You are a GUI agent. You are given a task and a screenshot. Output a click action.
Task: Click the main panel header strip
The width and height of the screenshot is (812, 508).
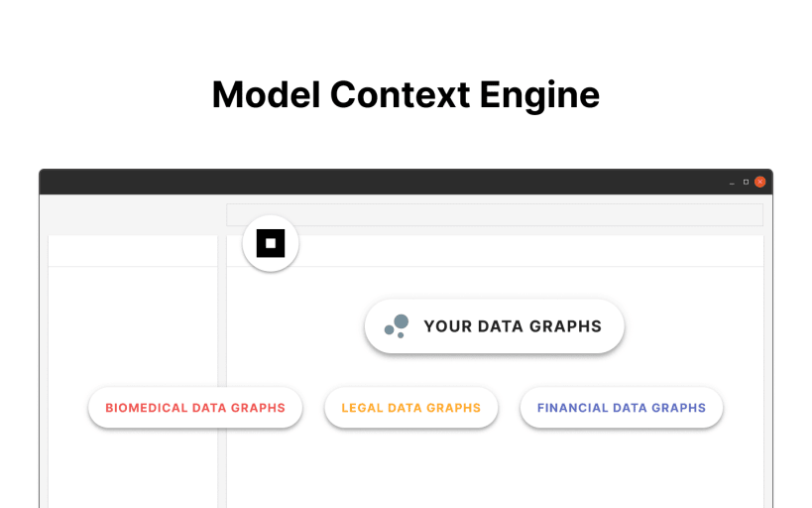coord(530,251)
